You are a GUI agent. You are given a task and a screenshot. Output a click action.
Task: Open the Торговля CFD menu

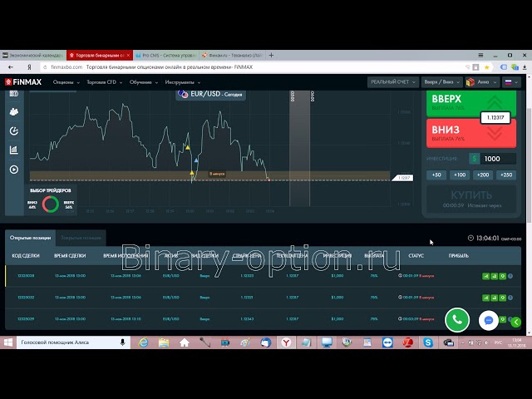104,82
